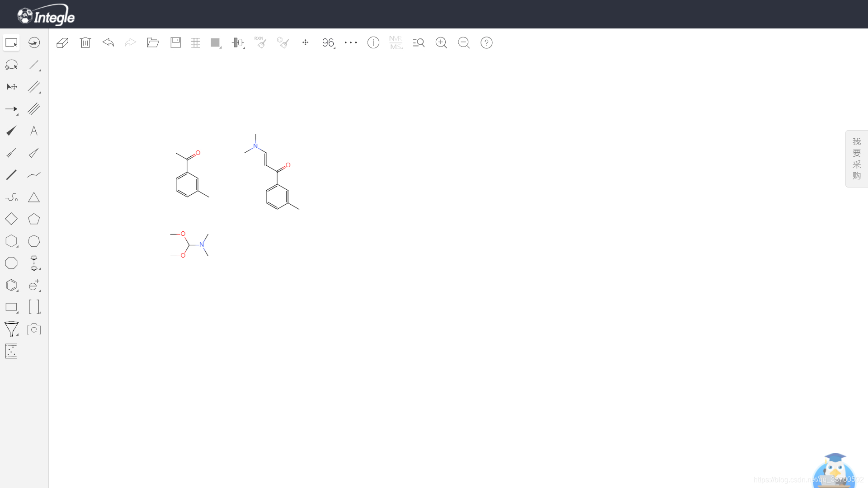Save the drawing with floppy icon
Screen dimensions: 868x488
[x=176, y=43]
